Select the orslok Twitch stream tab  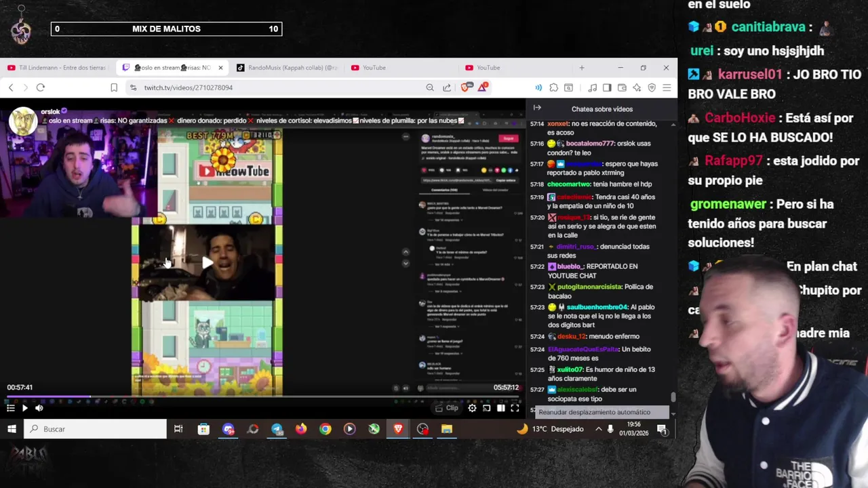pos(166,68)
